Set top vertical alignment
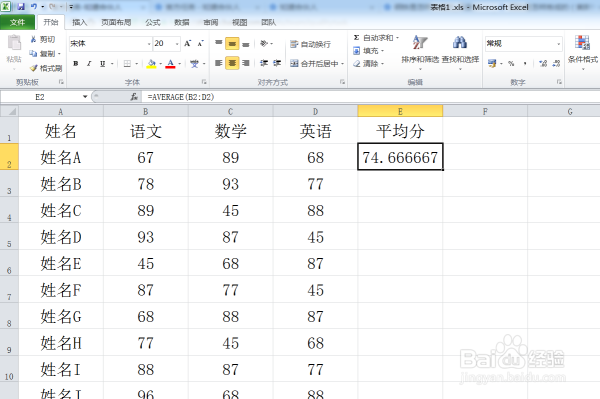 218,43
